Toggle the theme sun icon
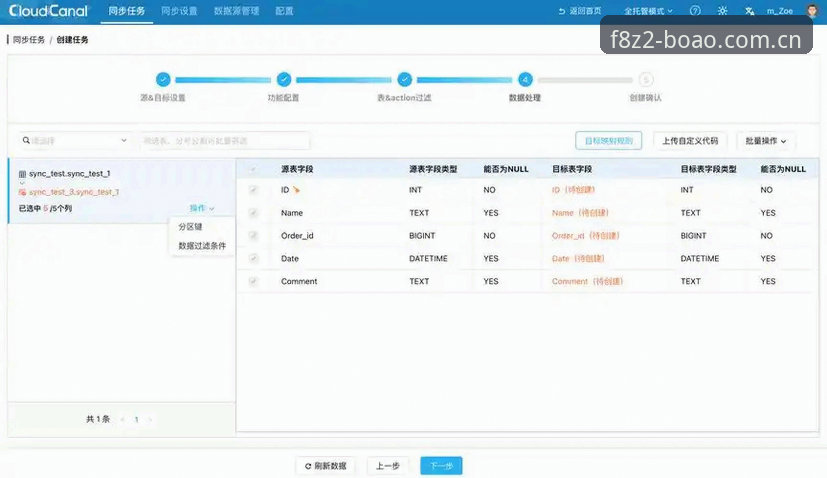827x478 pixels. pyautogui.click(x=723, y=11)
